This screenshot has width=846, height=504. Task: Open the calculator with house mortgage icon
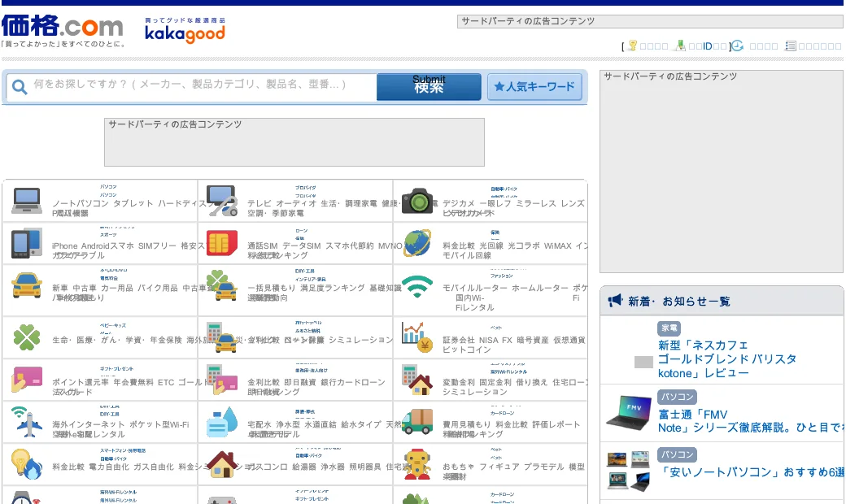pyautogui.click(x=417, y=380)
